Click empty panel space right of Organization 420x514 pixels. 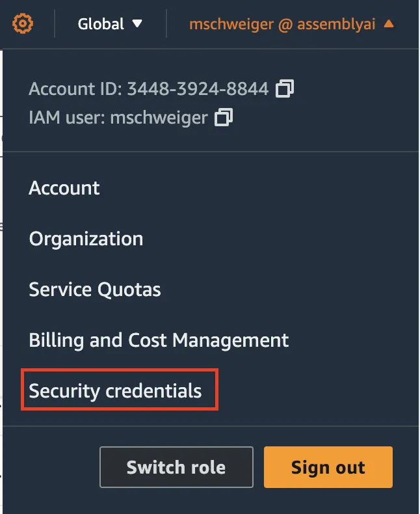point(293,239)
